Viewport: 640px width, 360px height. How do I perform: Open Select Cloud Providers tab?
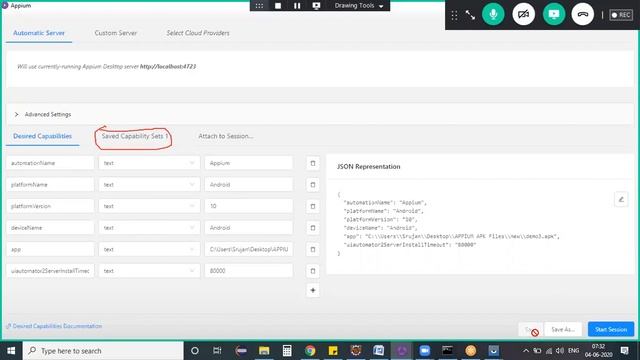click(198, 33)
